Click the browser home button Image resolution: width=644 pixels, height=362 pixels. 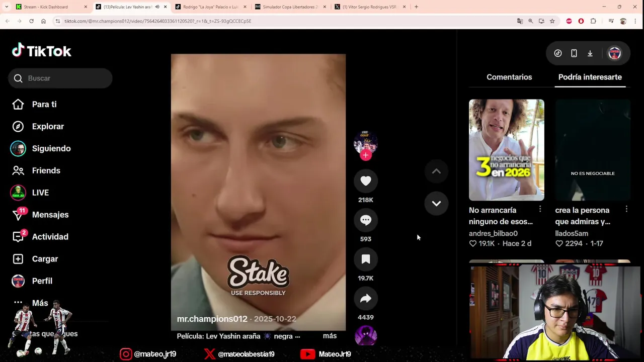[x=43, y=21]
